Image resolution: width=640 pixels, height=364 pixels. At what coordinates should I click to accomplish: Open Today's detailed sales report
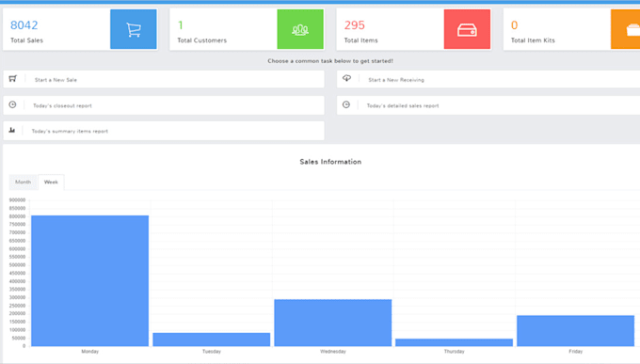click(x=488, y=105)
